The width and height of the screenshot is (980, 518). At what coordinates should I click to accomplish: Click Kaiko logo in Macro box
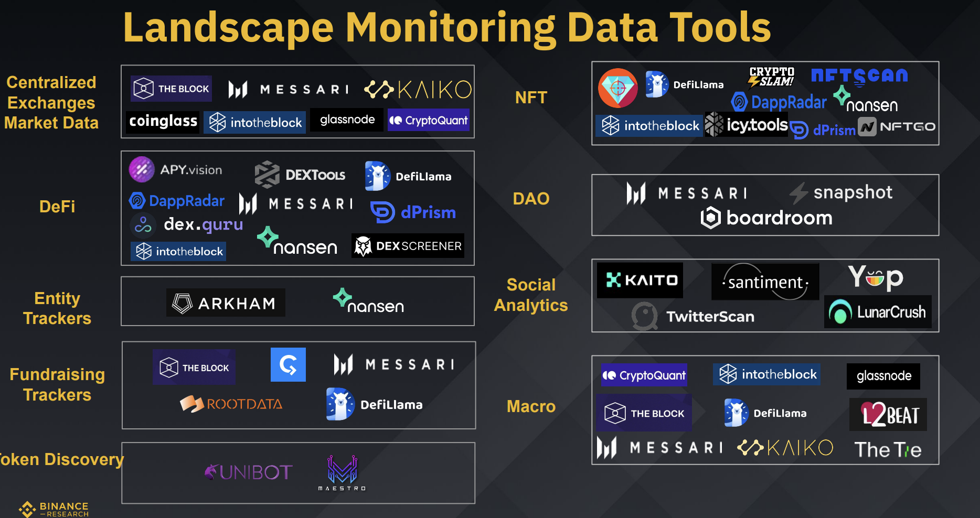coord(785,448)
